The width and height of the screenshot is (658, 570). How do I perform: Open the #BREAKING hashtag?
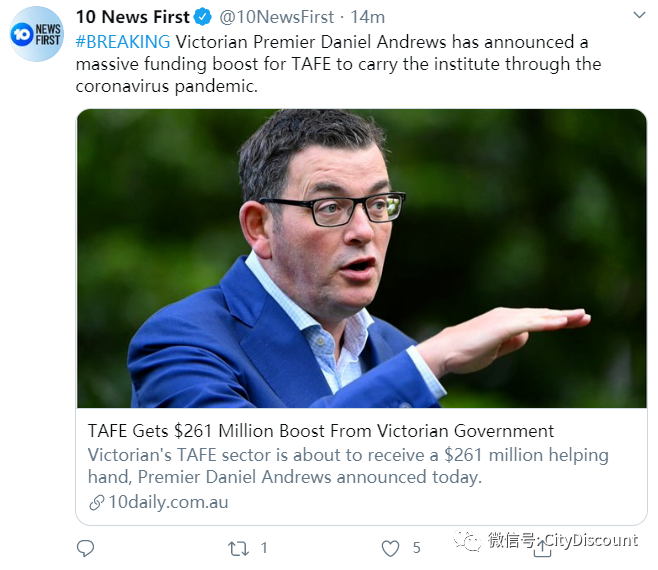(x=123, y=42)
